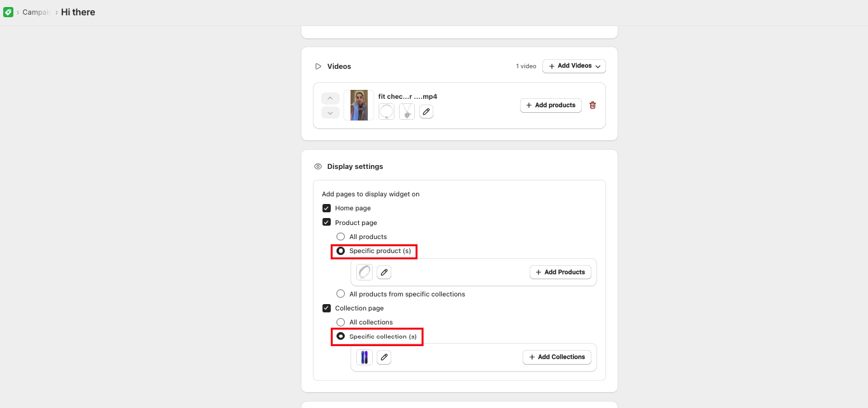Viewport: 868px width, 408px height.
Task: Click the green app logo icon
Action: 8,12
